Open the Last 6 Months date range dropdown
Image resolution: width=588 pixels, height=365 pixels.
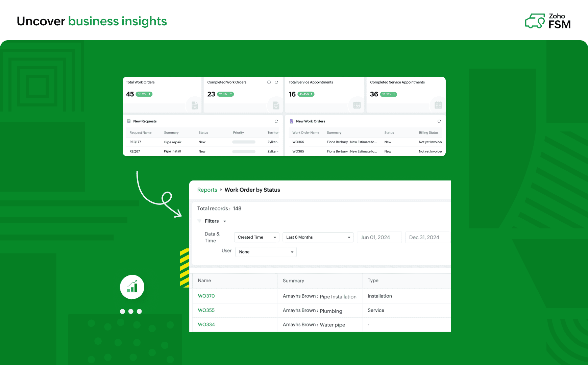click(x=317, y=237)
